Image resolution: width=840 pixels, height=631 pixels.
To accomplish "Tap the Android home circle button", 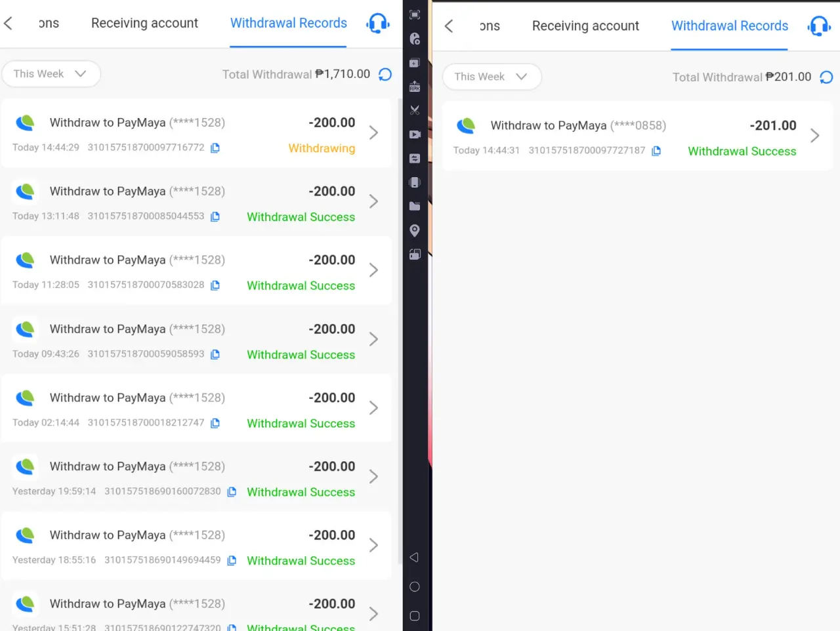I will 415,587.
